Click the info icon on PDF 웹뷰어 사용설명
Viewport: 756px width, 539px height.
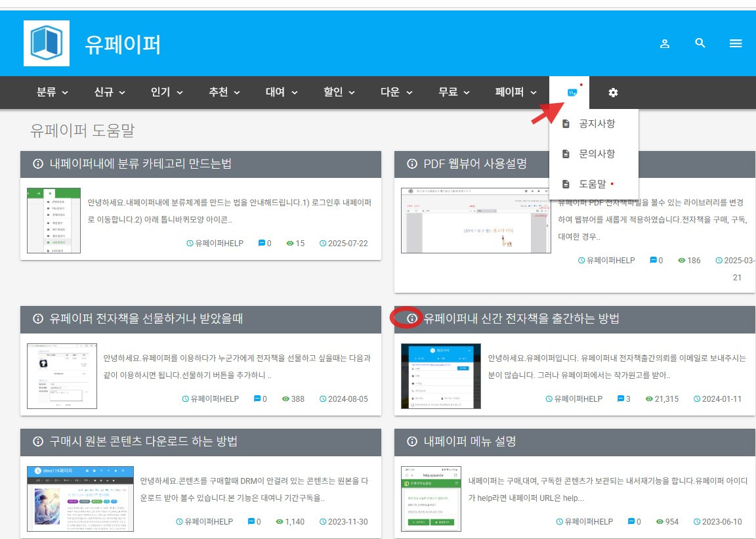pos(411,164)
